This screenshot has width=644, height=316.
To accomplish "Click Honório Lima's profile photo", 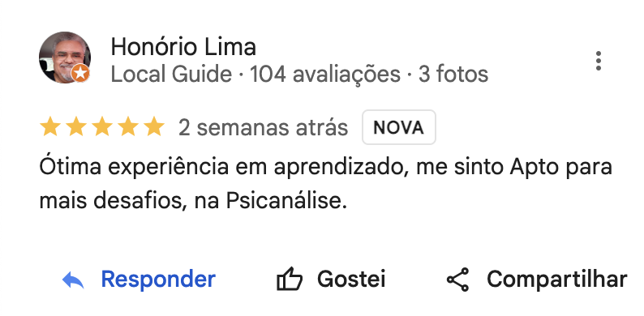I will click(65, 58).
